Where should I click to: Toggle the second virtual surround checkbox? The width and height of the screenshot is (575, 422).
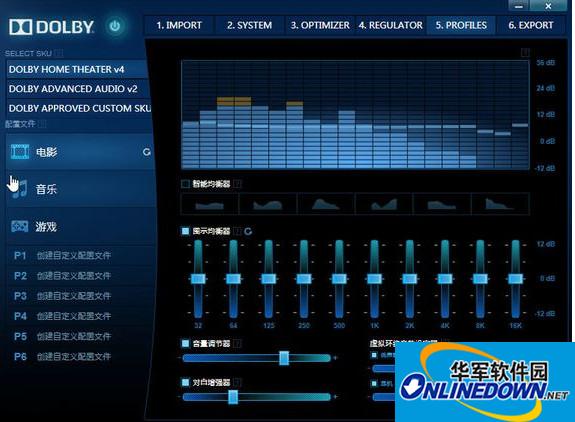[x=374, y=384]
